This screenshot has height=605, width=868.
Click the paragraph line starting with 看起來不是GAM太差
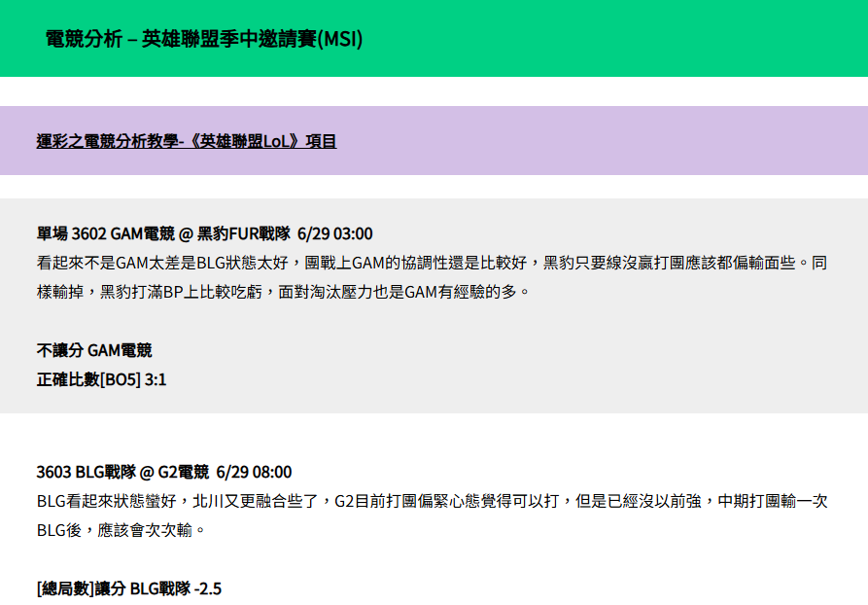pos(432,263)
